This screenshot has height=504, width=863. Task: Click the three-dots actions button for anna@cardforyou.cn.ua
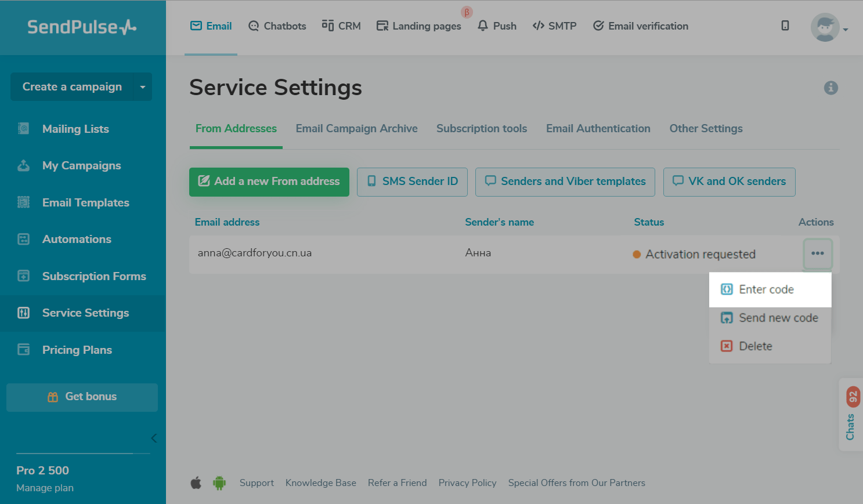pos(818,254)
